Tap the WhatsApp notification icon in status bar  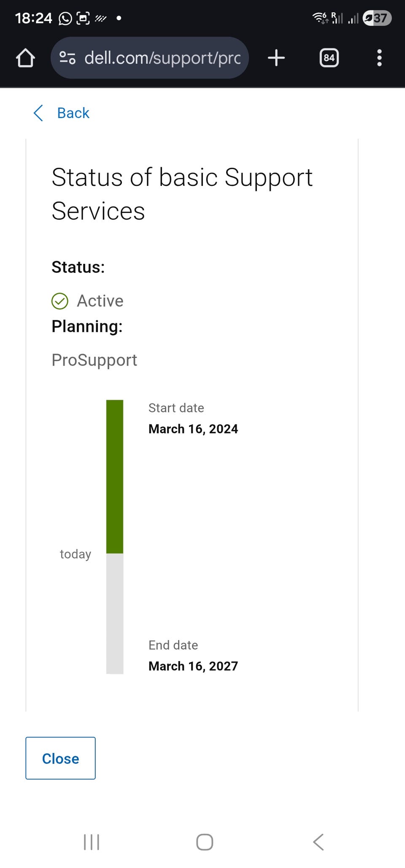(65, 18)
